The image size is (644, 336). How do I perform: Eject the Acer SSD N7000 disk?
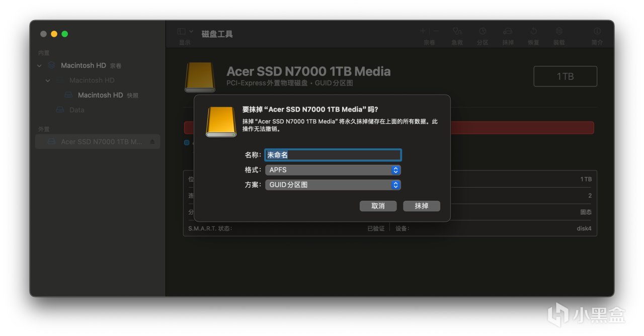(153, 142)
